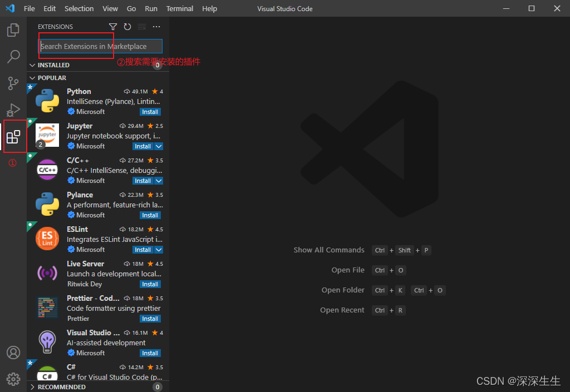
Task: Click the 'Open File' shortcut hint
Action: point(348,270)
